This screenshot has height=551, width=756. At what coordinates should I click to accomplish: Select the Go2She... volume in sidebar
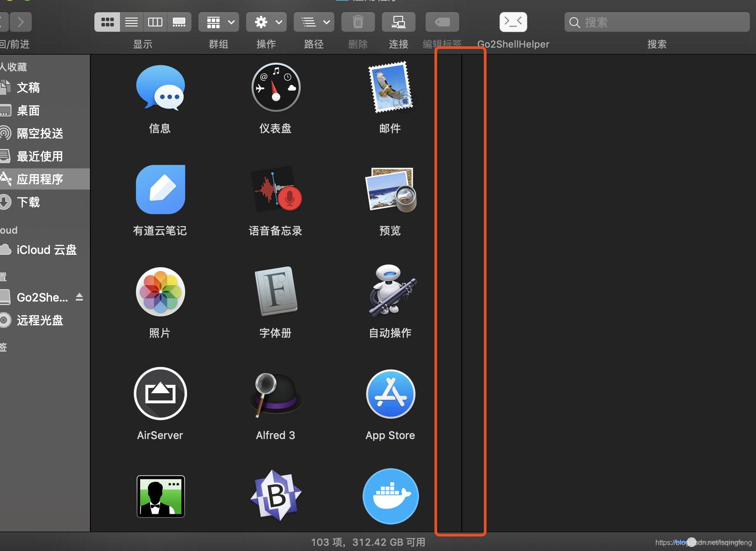point(42,298)
